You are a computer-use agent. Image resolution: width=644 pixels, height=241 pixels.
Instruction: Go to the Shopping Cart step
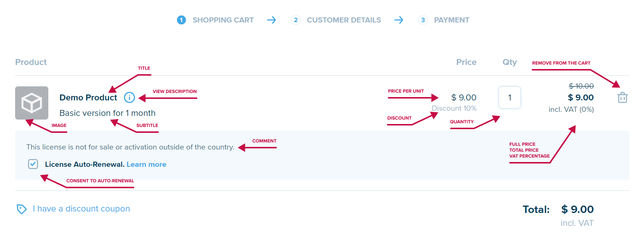tap(223, 20)
